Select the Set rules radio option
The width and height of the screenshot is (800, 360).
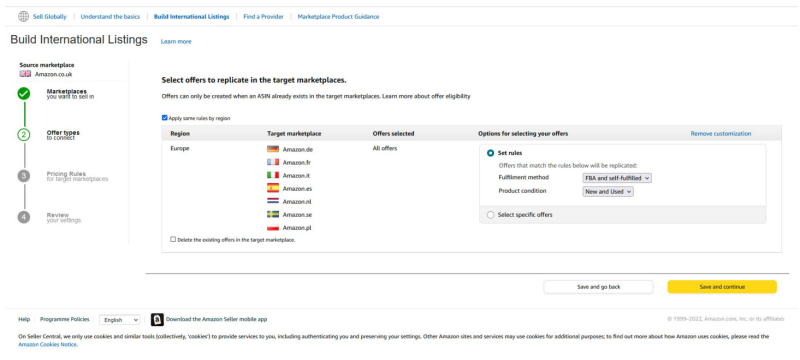[491, 153]
